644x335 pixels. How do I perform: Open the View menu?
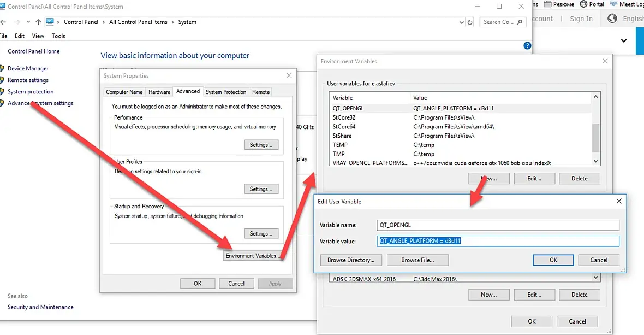click(38, 36)
